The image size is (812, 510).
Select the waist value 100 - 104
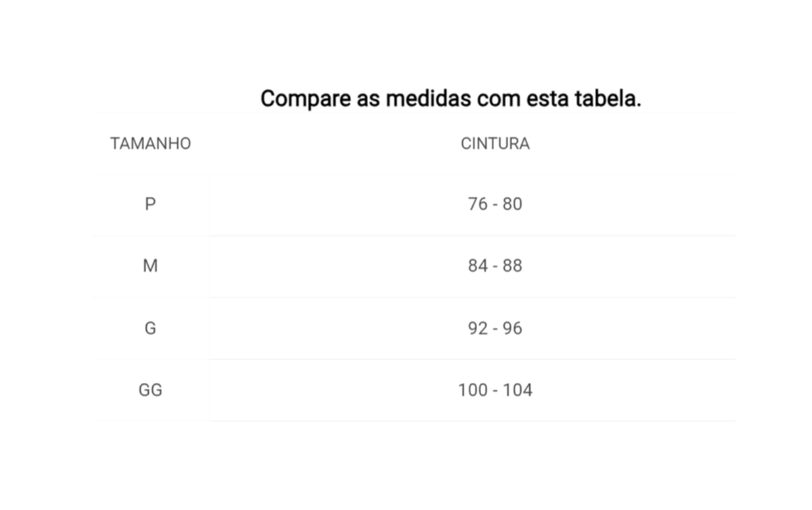[x=495, y=390]
